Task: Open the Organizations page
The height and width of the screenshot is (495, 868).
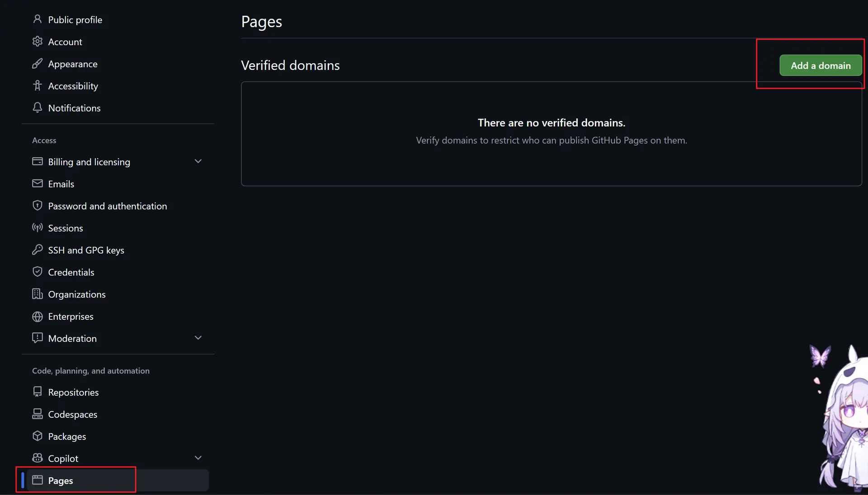Action: tap(118, 294)
